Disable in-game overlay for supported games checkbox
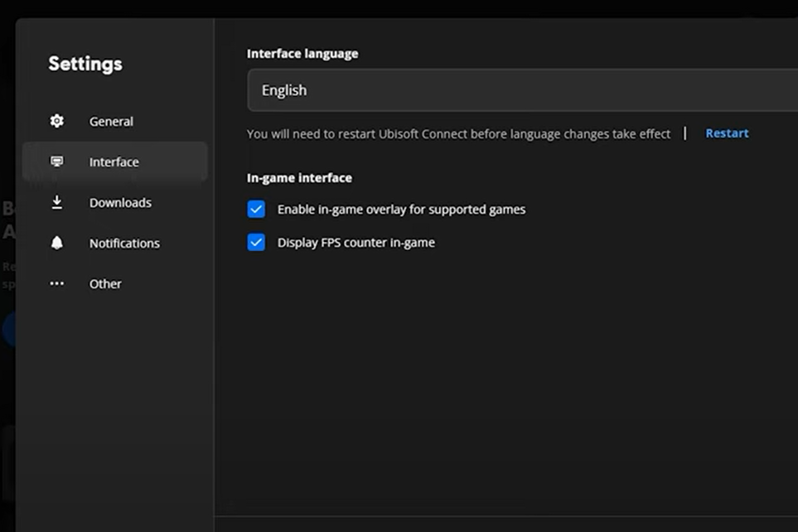This screenshot has height=532, width=798. (256, 209)
